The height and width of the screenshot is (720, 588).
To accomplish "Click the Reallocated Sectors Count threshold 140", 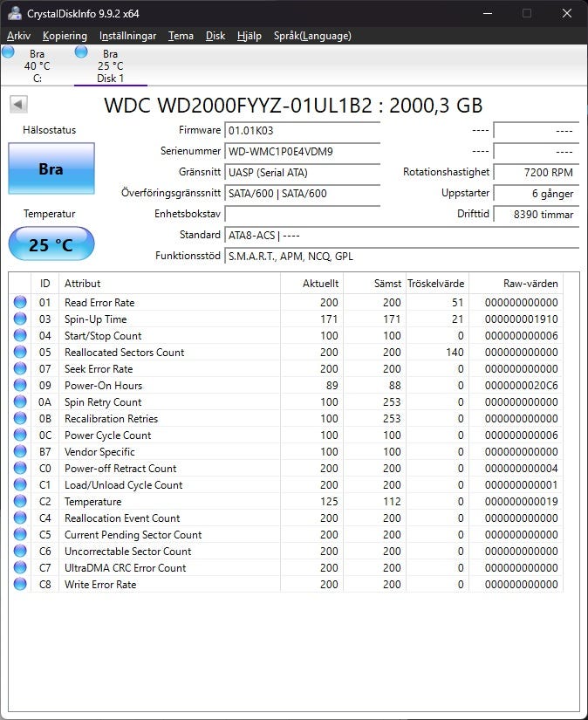I will (x=455, y=353).
